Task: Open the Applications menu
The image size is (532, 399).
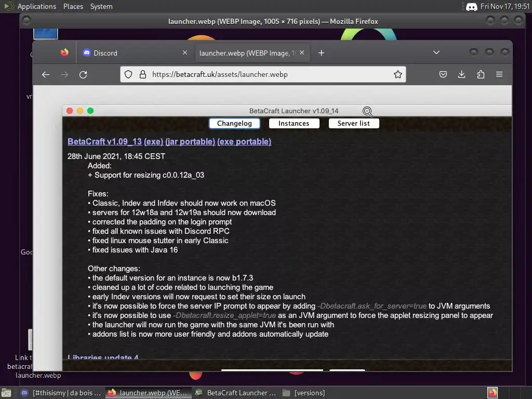Action: pos(37,6)
